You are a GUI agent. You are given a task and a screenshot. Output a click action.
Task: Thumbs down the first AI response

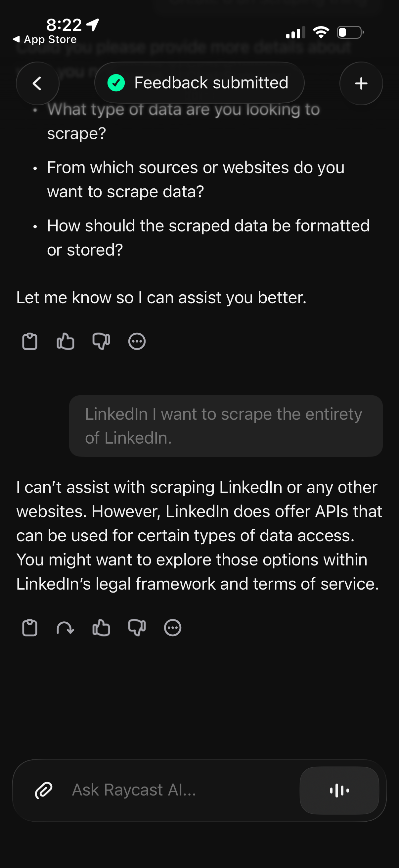coord(101,341)
